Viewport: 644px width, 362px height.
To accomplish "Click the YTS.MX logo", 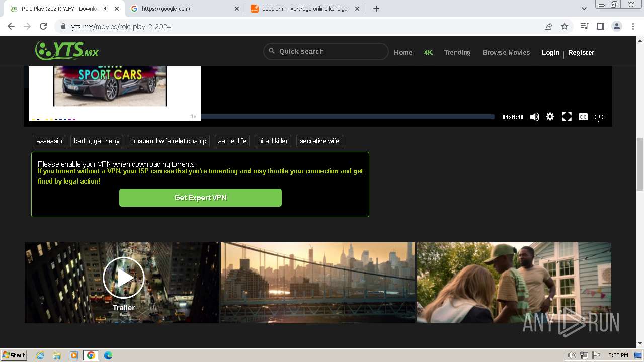I will coord(67,51).
